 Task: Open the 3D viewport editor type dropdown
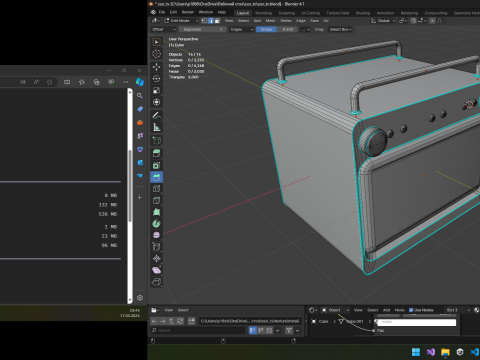coord(156,21)
